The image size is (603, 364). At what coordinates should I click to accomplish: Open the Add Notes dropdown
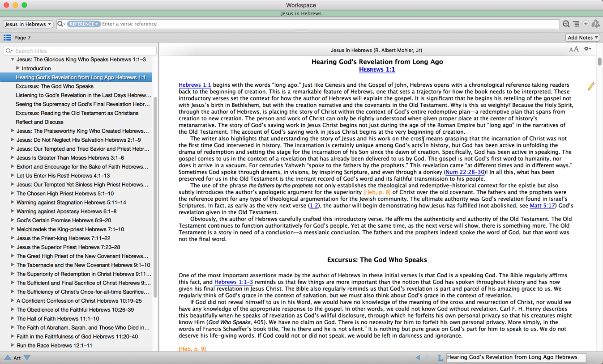point(582,38)
